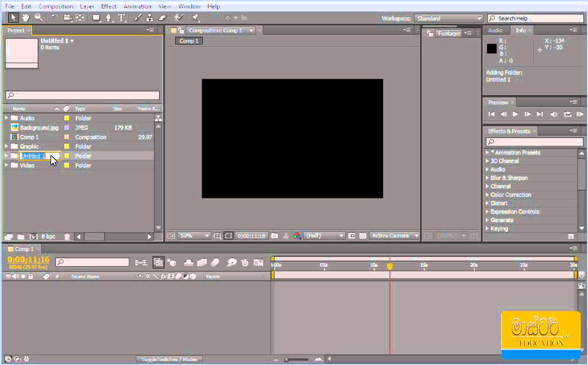Click the Comp 1 breadcrumb button
This screenshot has width=588, height=365.
pos(188,41)
